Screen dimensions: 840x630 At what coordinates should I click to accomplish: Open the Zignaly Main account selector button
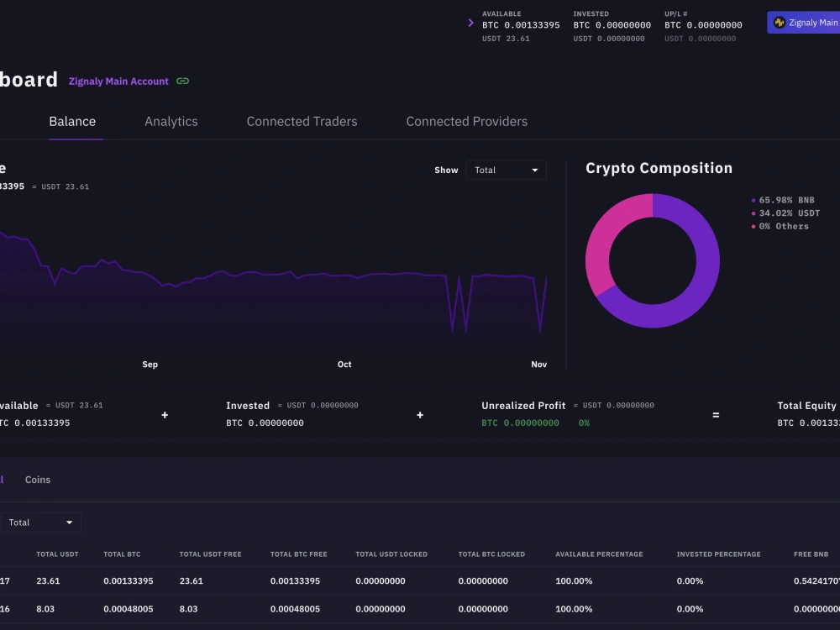[804, 23]
